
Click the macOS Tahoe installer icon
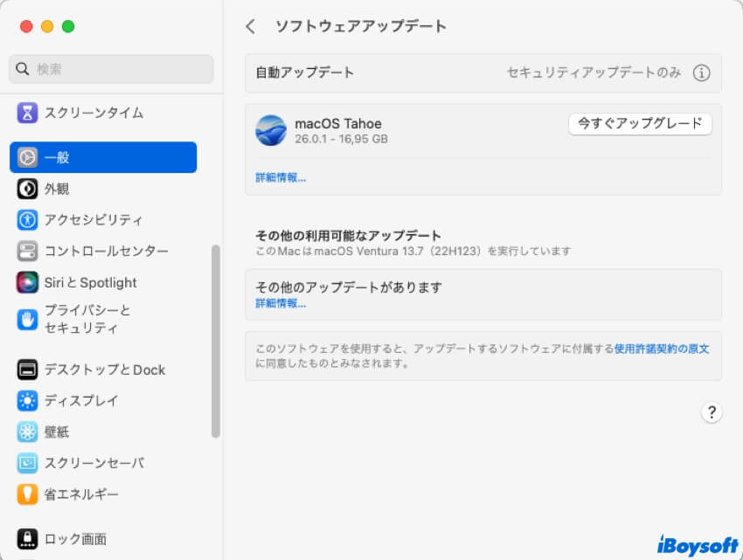[x=271, y=130]
